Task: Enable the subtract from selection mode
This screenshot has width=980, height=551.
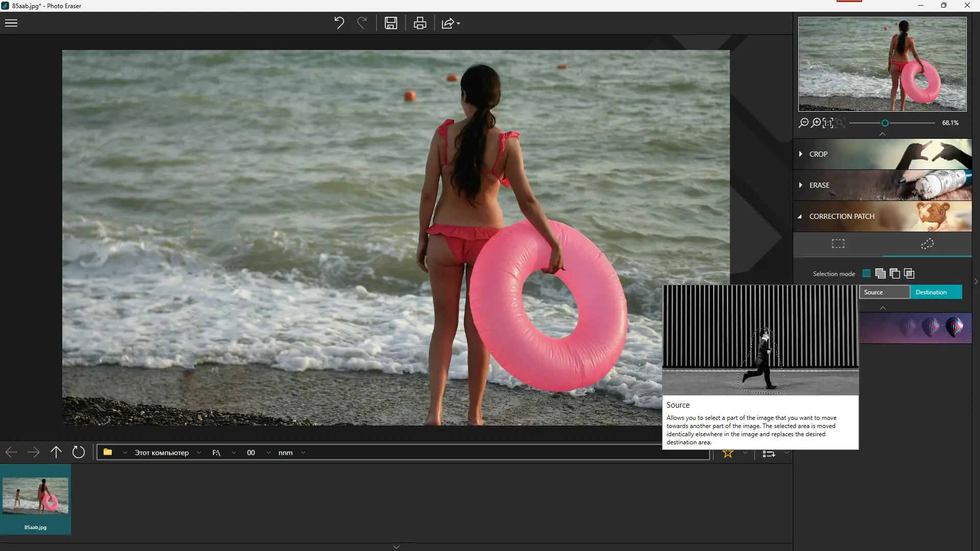Action: (x=895, y=273)
